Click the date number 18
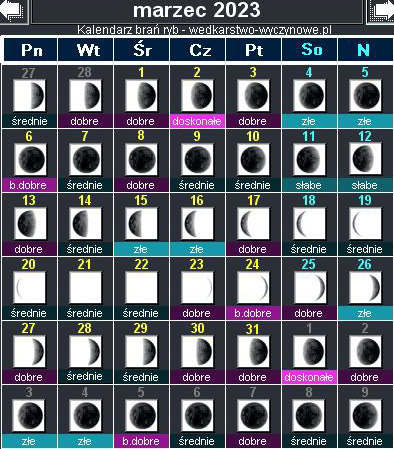Screen dimensions: 394x449 (x=309, y=200)
